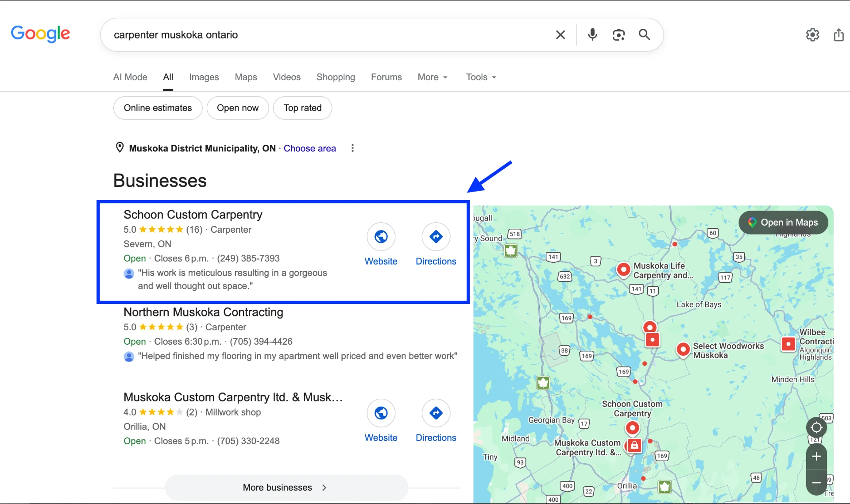This screenshot has width=850, height=504.
Task: Click the reviewer avatar under Northern Muskoka Contracting
Action: pos(129,356)
